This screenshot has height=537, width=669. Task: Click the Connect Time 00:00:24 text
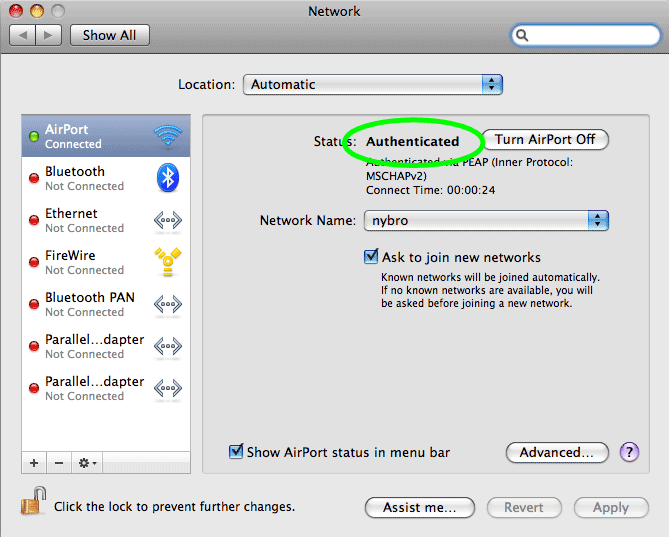click(430, 190)
